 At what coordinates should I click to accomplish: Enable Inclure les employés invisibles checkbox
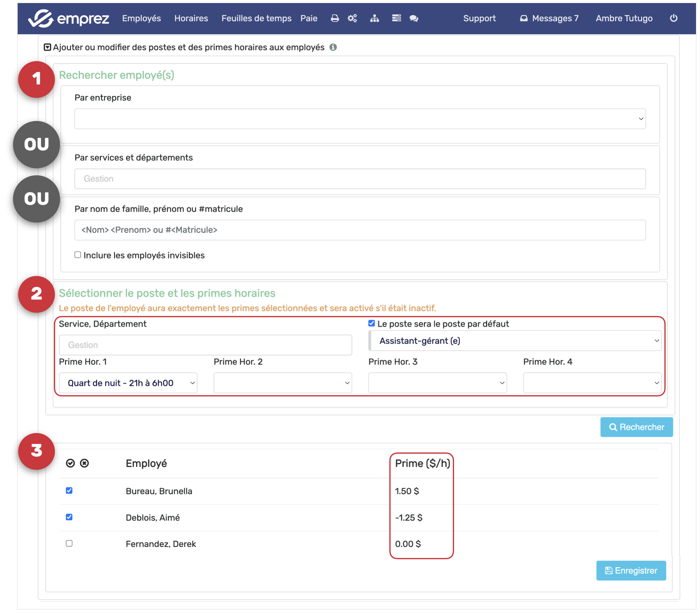[78, 255]
